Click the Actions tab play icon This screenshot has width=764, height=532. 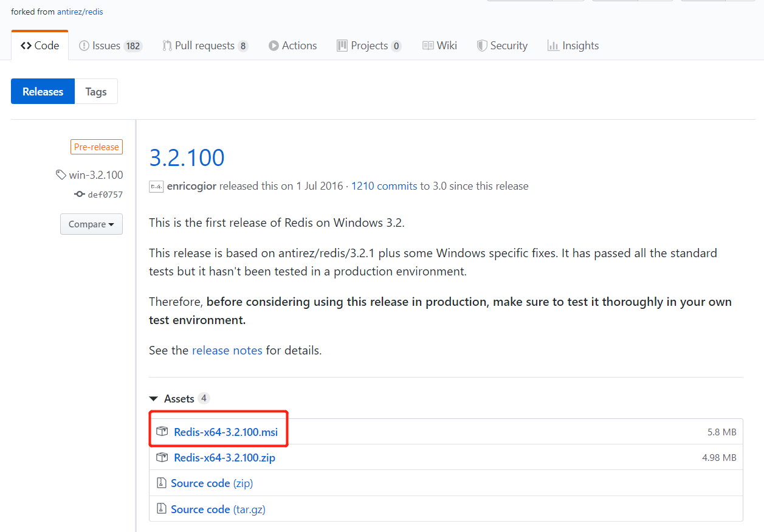[274, 46]
